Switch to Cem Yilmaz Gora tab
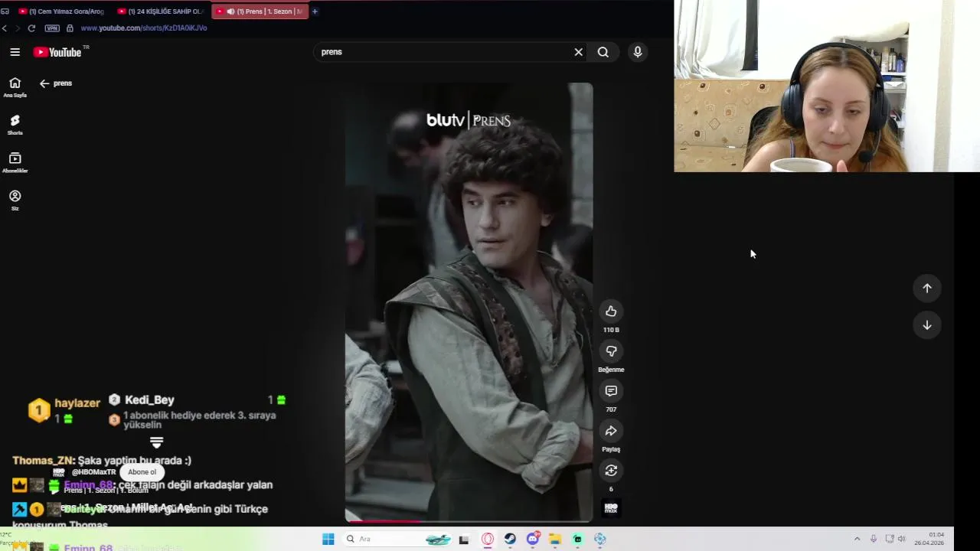Screen dimensions: 980x551 (60, 11)
